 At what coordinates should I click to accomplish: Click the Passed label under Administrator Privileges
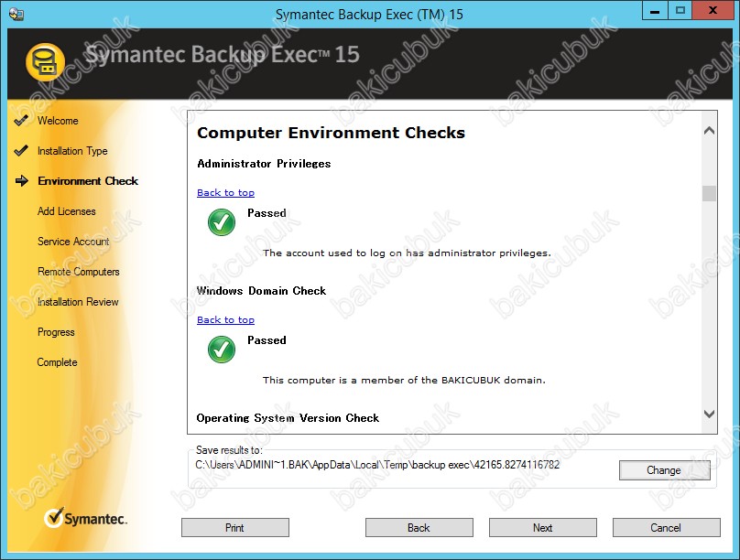[267, 213]
